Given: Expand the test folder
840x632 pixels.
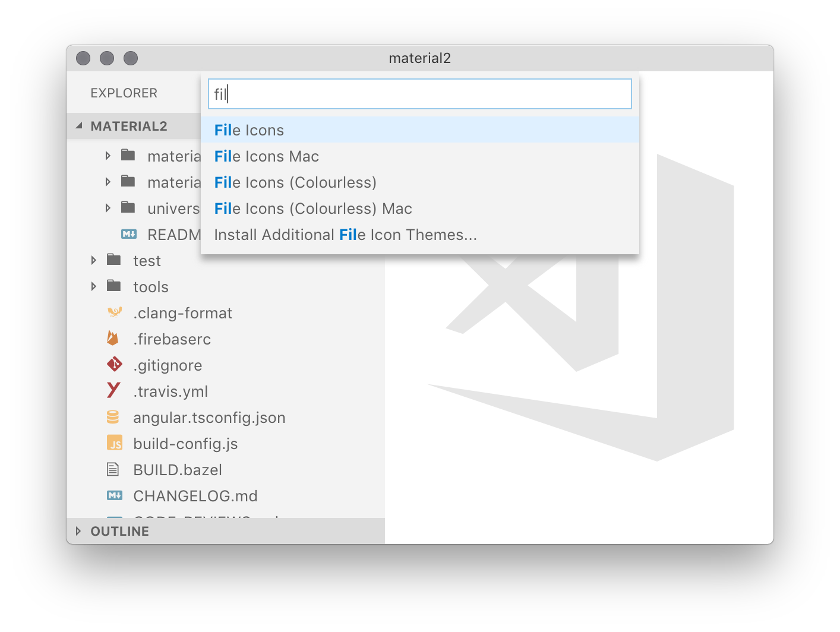Looking at the screenshot, I should pos(93,260).
